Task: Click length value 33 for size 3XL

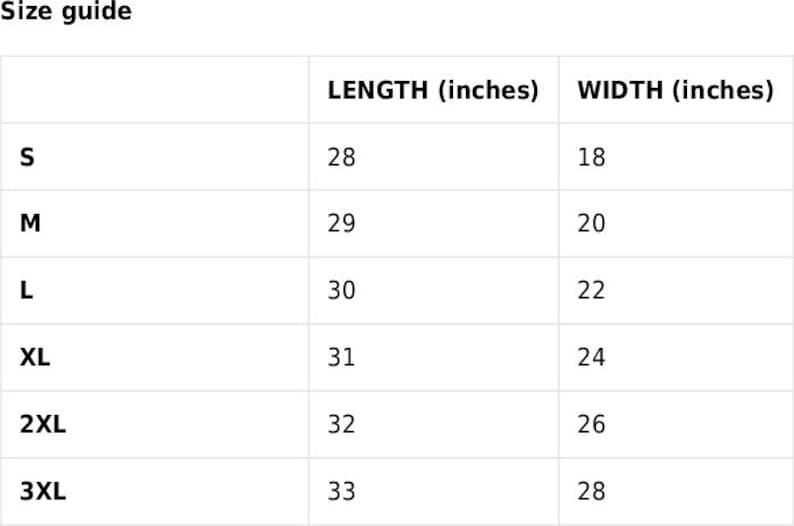Action: click(341, 491)
